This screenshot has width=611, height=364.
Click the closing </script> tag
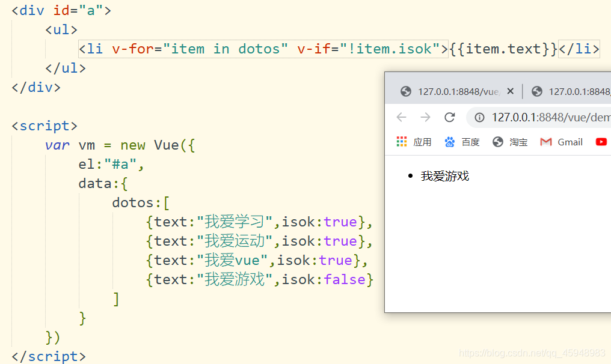[x=49, y=356]
